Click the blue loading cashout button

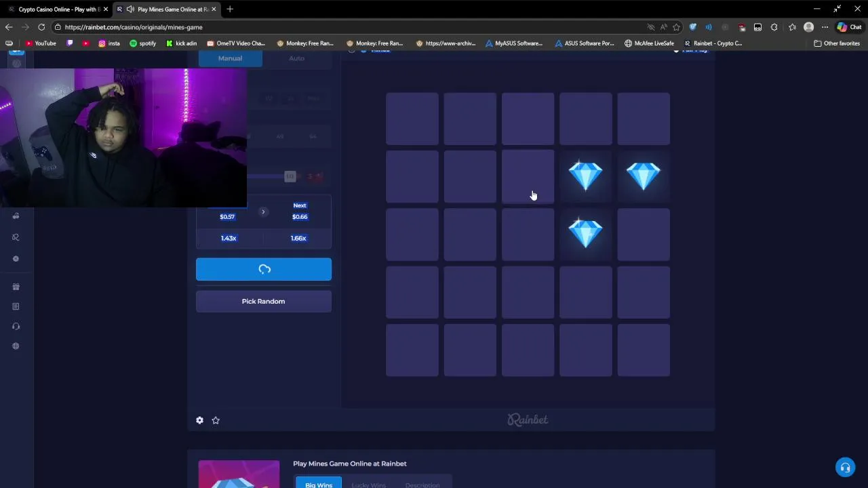264,269
